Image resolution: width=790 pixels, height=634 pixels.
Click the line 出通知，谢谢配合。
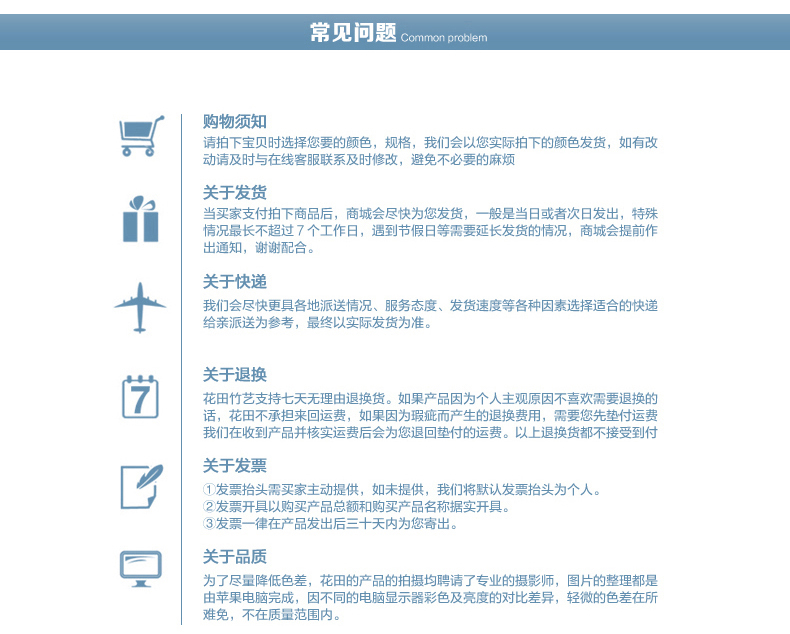pos(259,248)
